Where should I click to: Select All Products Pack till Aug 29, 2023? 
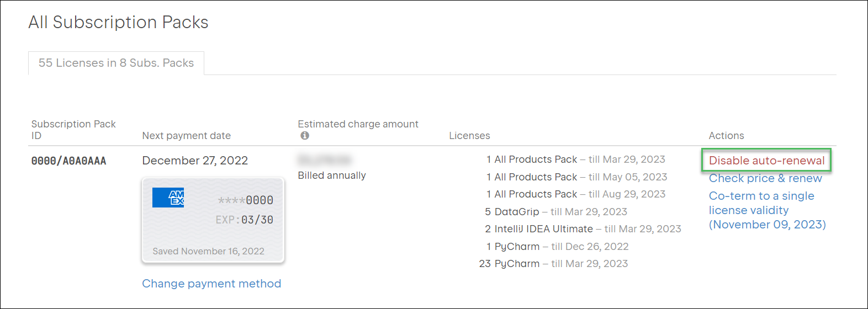(575, 194)
